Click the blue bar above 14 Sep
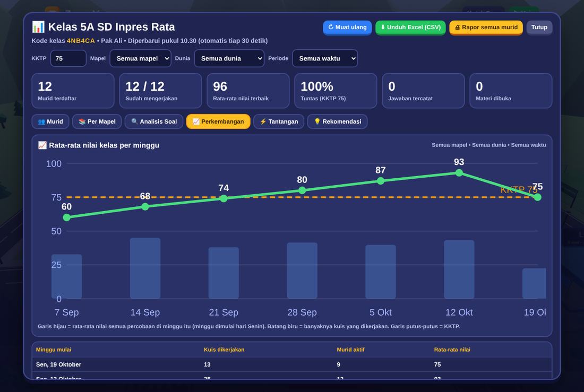The width and height of the screenshot is (584, 392). click(x=145, y=268)
